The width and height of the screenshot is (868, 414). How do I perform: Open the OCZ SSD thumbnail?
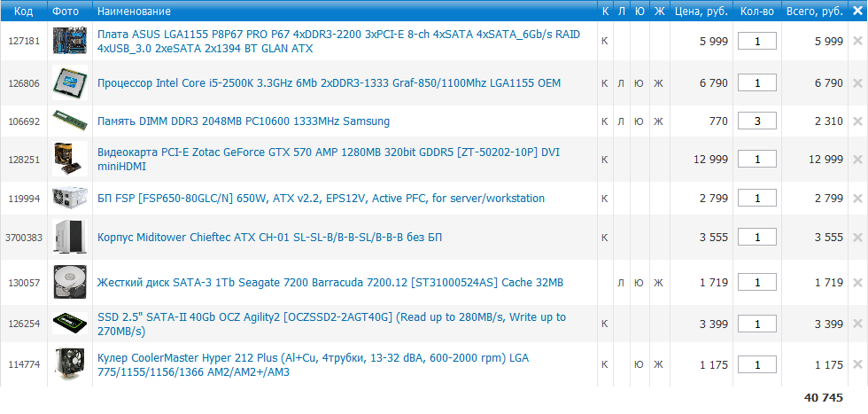(70, 324)
